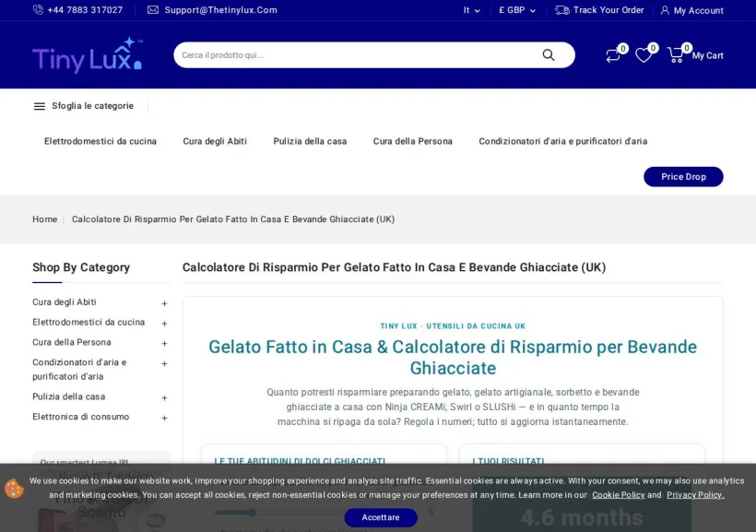
Task: Open the shopping cart icon
Action: pos(675,55)
